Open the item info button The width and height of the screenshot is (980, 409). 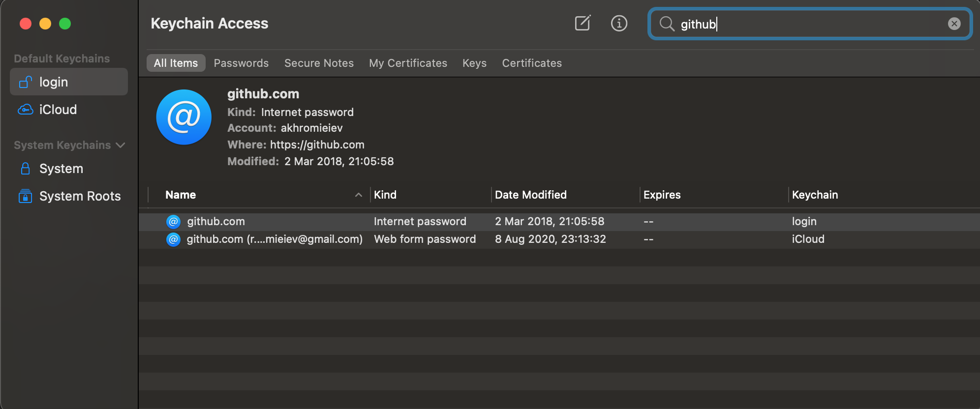(x=619, y=23)
